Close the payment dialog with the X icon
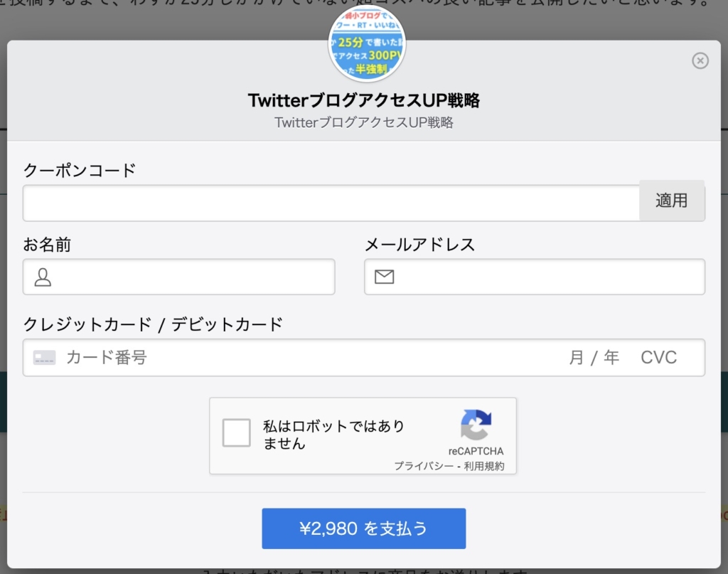Viewport: 728px width, 574px height. coord(700,61)
